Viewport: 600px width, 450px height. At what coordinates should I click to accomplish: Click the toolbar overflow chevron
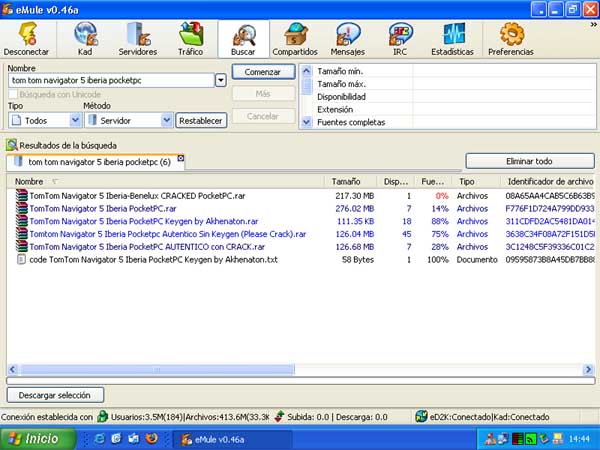pos(594,24)
